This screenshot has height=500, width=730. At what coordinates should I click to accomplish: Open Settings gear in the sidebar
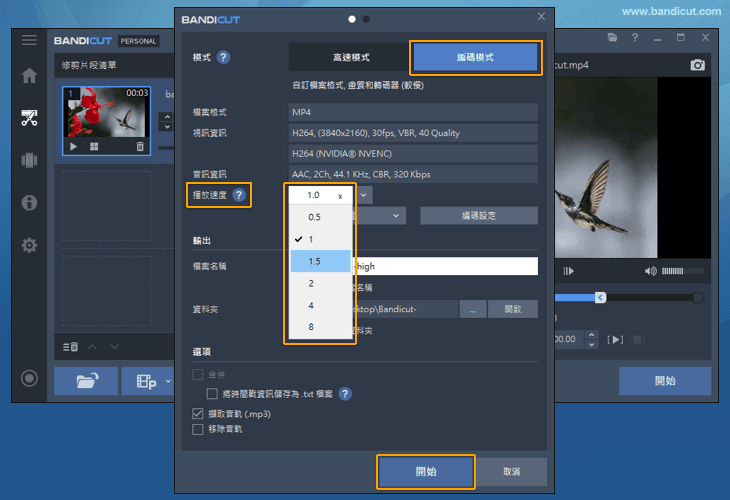[29, 245]
